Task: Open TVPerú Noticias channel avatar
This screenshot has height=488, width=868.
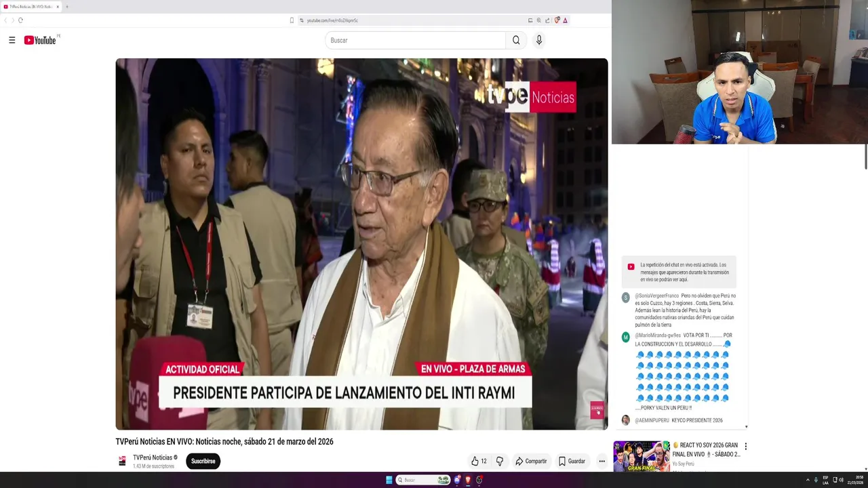Action: click(122, 461)
